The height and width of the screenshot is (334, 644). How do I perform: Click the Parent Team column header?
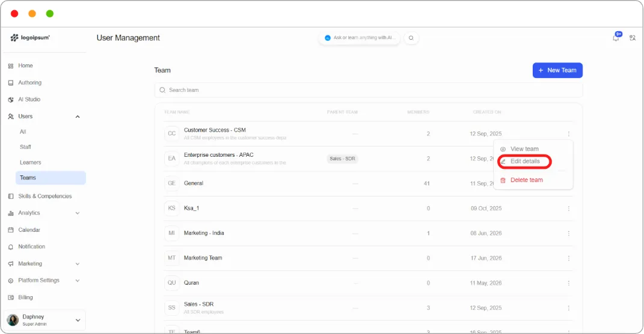[x=342, y=112]
